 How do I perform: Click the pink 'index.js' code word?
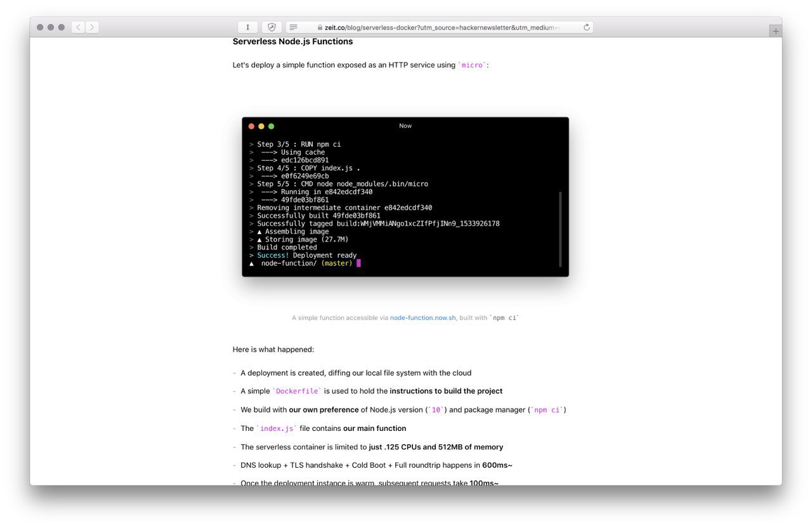(277, 428)
